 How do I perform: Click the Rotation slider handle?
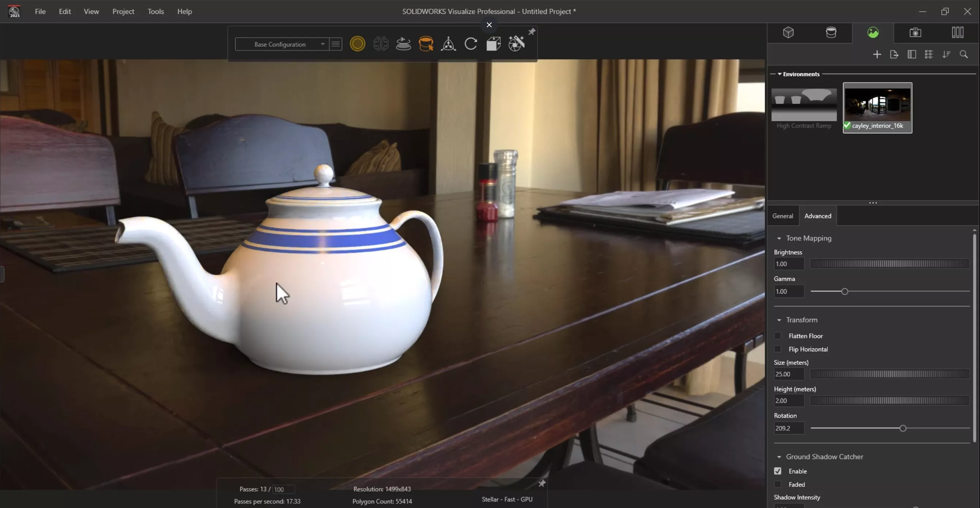pos(903,428)
